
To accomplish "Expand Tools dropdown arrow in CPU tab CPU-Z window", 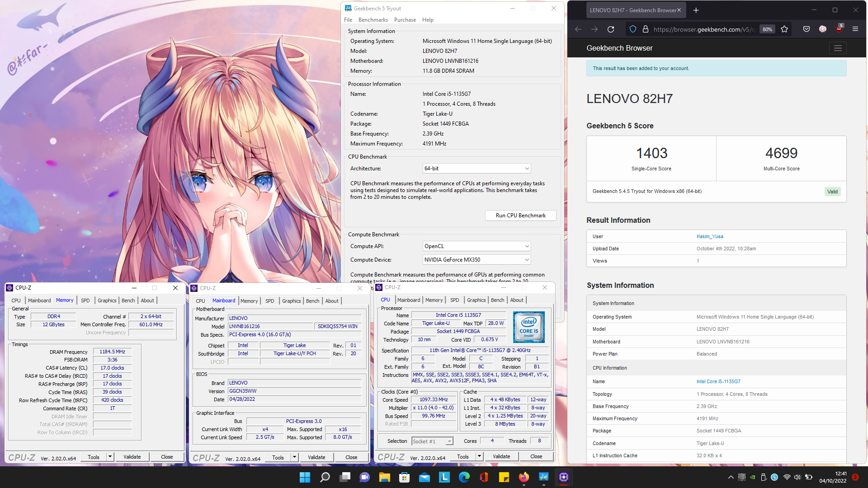I will click(x=479, y=456).
